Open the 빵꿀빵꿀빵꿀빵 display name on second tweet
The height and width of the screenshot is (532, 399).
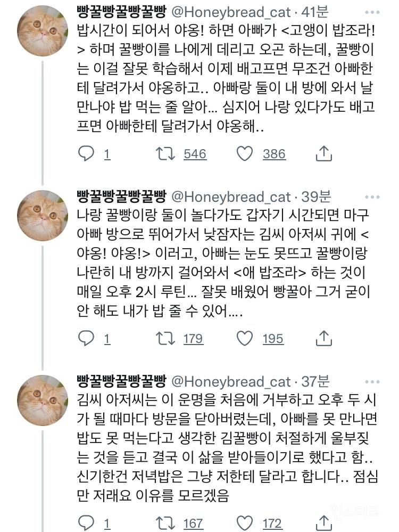pos(122,197)
